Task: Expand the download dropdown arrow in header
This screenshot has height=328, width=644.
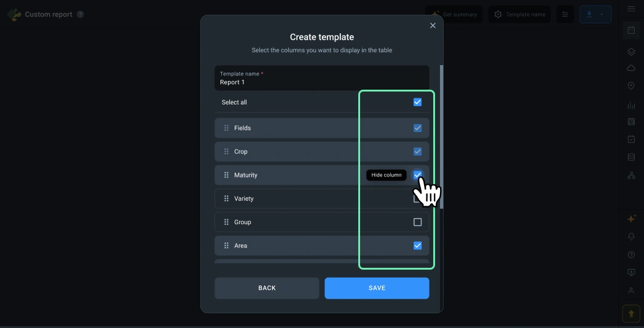Action: click(602, 14)
